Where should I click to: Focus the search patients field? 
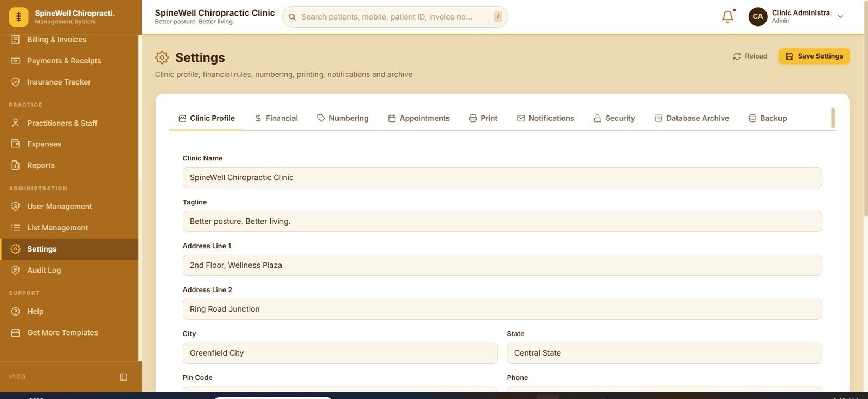395,17
